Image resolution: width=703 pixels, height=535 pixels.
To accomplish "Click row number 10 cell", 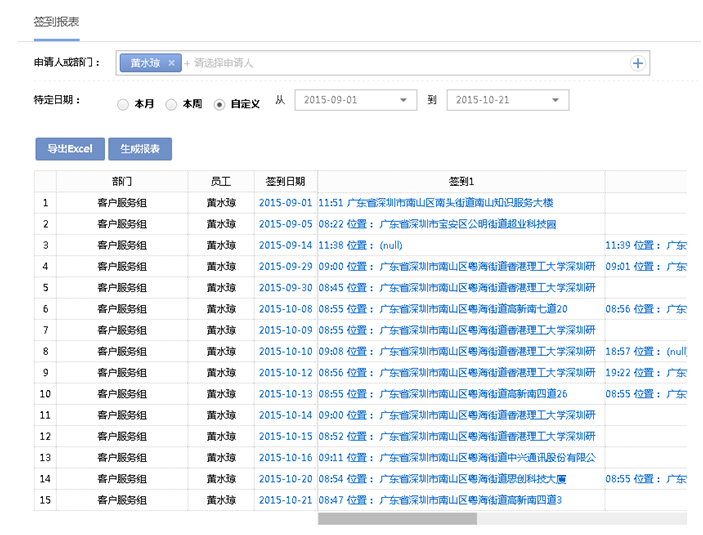I will point(45,394).
